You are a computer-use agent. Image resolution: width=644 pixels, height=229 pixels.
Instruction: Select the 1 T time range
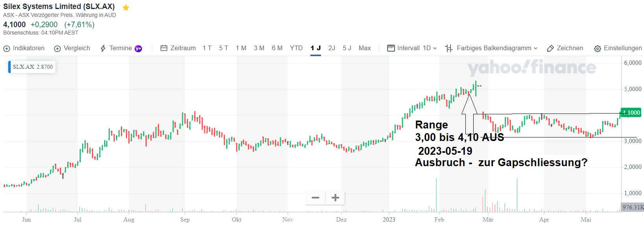coord(207,48)
